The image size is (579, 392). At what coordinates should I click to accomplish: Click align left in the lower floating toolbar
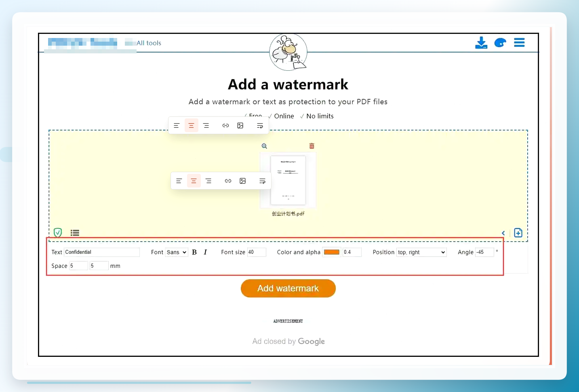(x=179, y=181)
